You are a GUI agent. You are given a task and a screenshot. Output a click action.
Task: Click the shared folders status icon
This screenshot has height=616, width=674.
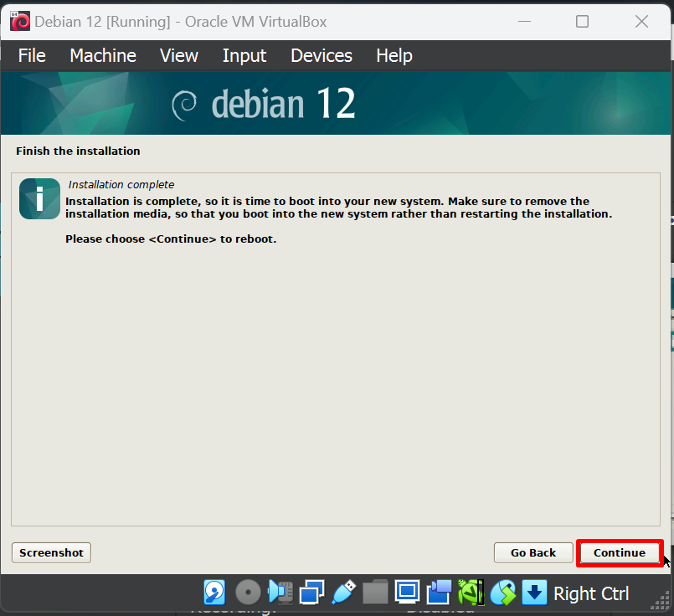pos(375,593)
